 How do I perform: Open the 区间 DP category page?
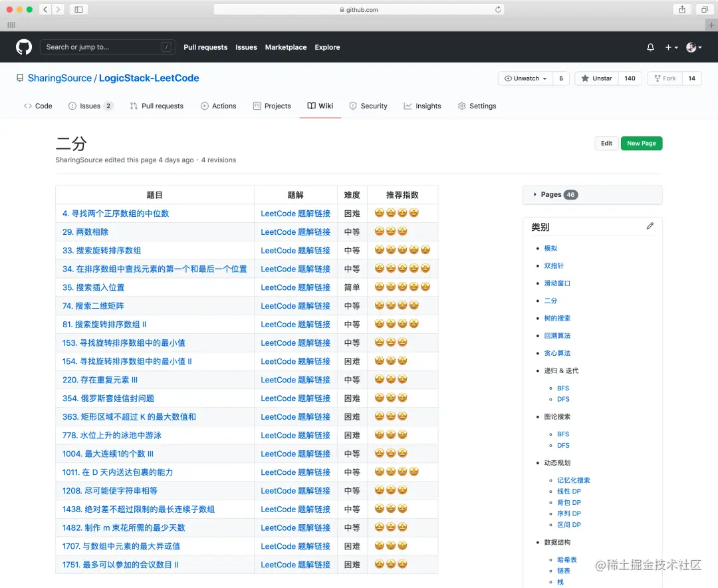click(568, 525)
